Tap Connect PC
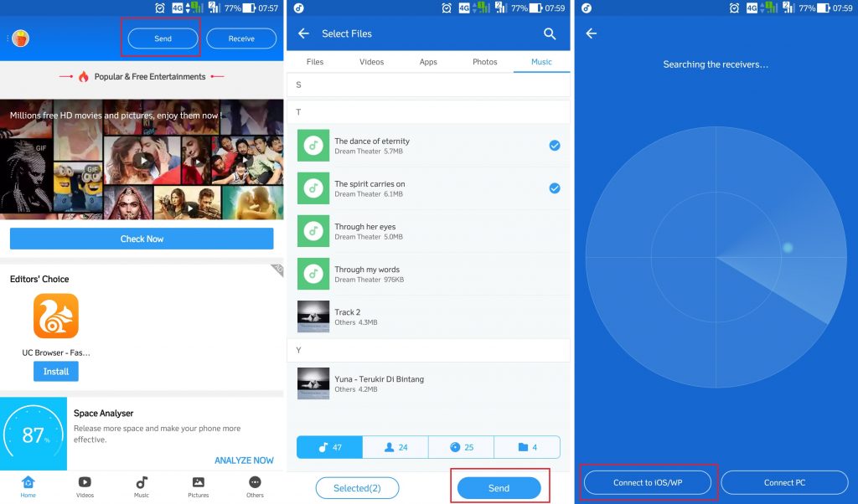The image size is (858, 504). tap(784, 483)
